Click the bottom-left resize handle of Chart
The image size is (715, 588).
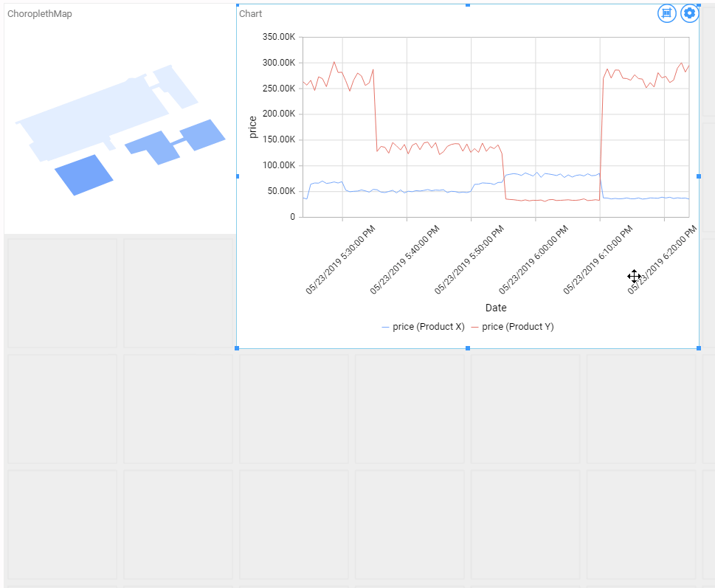pyautogui.click(x=237, y=348)
